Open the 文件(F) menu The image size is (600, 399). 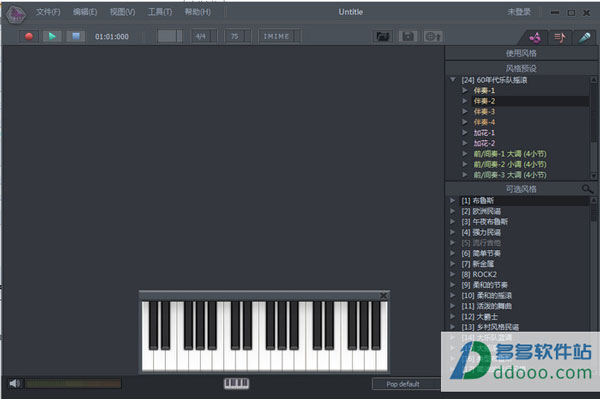[x=48, y=12]
